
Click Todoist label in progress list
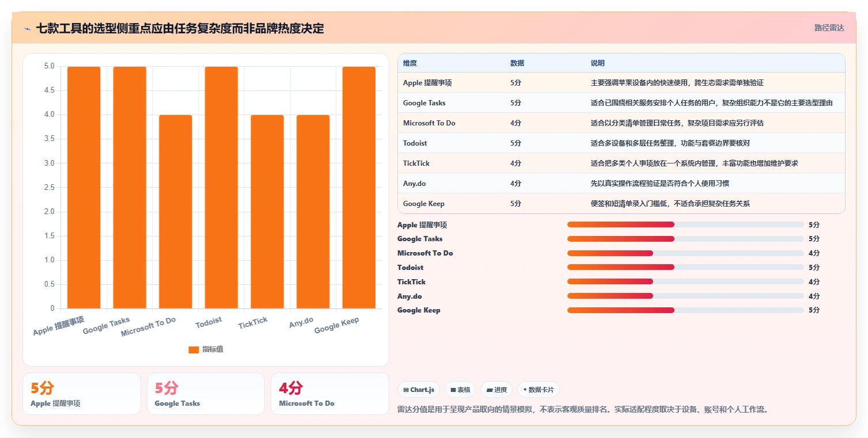coord(410,268)
